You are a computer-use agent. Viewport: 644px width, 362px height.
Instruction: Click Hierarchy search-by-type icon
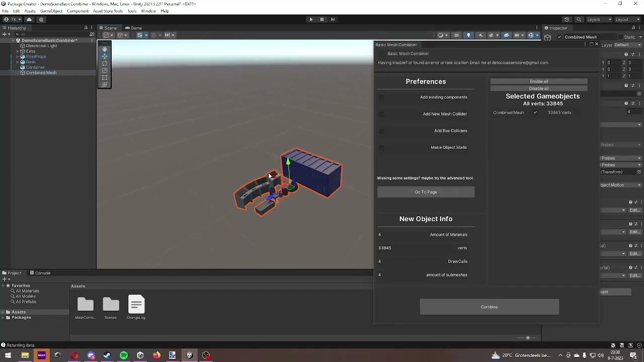(x=92, y=34)
